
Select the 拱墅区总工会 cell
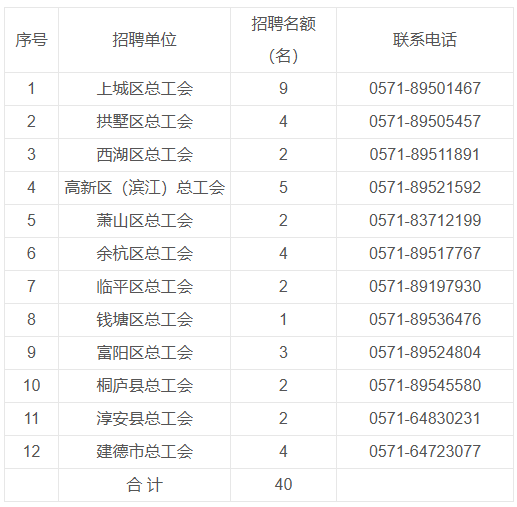pos(144,122)
